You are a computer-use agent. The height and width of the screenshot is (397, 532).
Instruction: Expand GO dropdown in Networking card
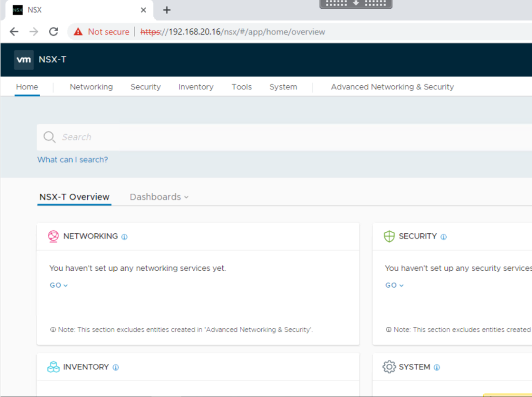click(59, 285)
